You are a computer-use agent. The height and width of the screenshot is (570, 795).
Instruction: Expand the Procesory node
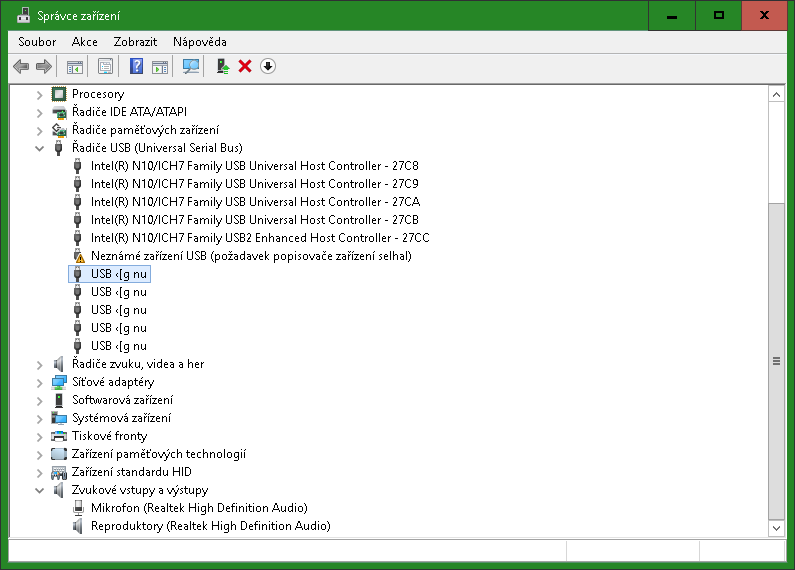point(40,94)
